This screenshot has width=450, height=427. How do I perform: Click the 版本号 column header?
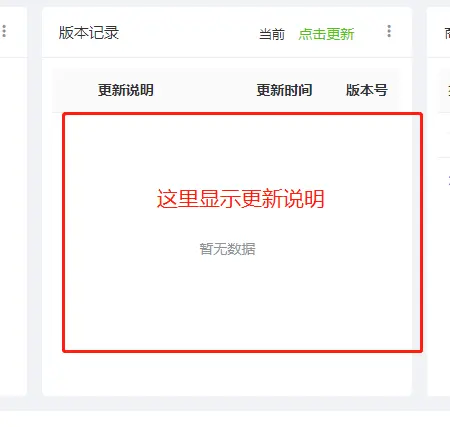point(367,90)
